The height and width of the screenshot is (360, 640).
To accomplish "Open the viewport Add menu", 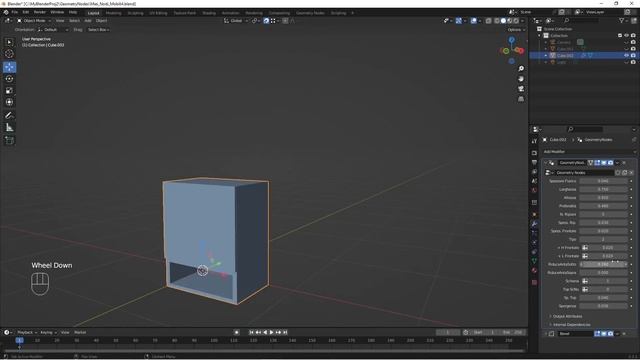I will click(x=88, y=21).
